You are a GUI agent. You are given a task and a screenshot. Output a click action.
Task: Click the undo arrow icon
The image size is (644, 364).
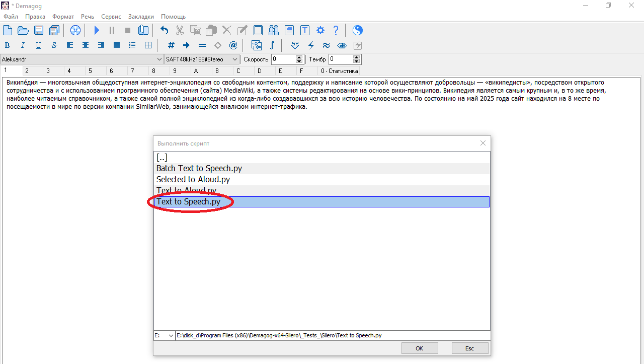(164, 30)
